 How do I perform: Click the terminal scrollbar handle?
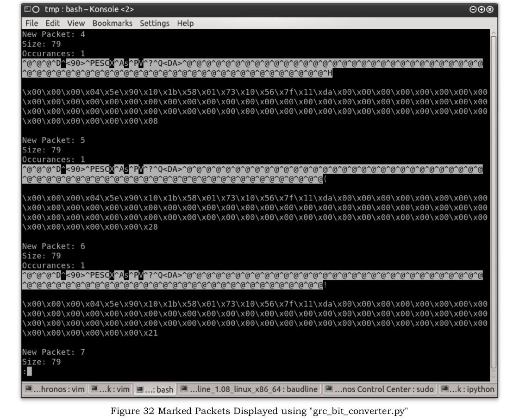click(494, 202)
